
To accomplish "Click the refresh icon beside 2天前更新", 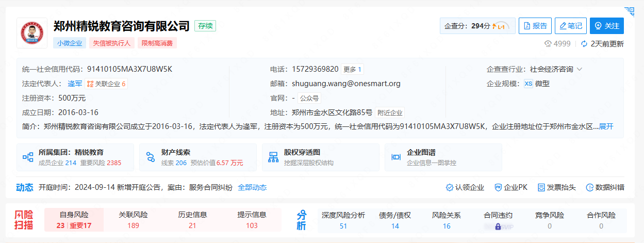I will pyautogui.click(x=584, y=44).
